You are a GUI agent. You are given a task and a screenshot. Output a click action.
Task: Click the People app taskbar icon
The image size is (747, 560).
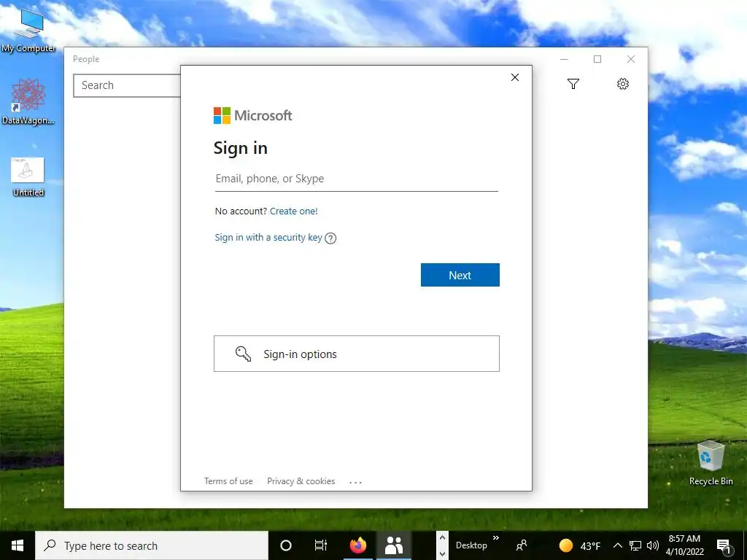(x=394, y=545)
